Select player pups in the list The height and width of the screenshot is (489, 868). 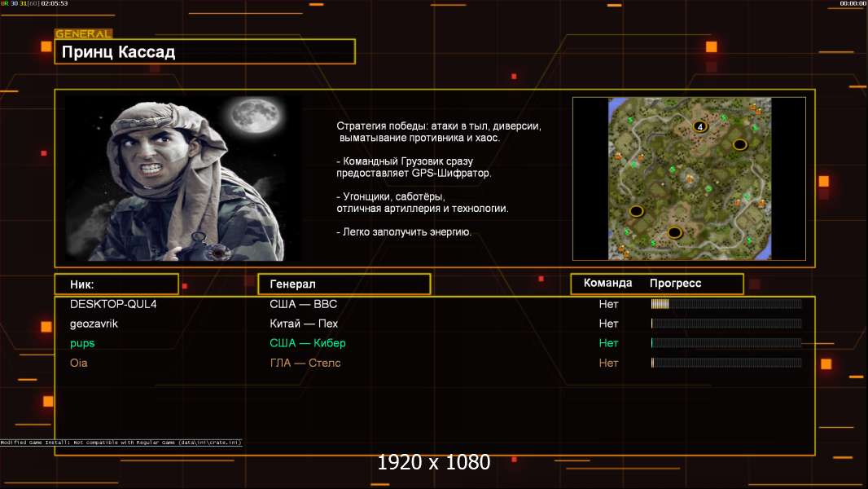click(82, 343)
